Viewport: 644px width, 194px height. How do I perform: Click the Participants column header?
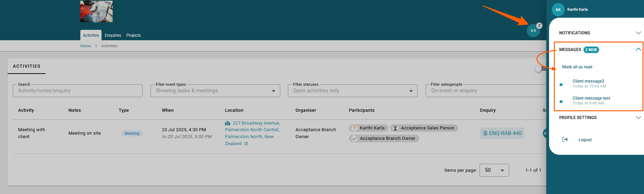point(362,110)
